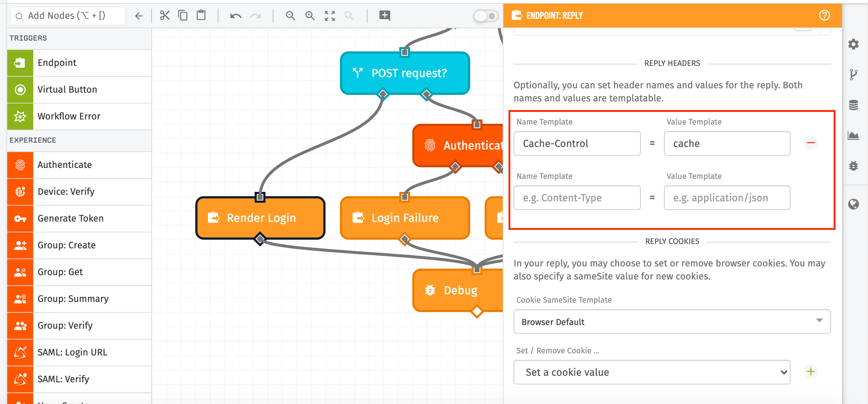This screenshot has height=404, width=868.
Task: Click the add note comment icon
Action: coord(384,16)
